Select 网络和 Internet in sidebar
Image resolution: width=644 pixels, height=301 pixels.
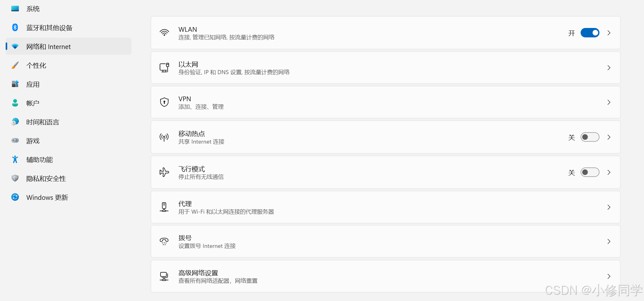[x=68, y=47]
